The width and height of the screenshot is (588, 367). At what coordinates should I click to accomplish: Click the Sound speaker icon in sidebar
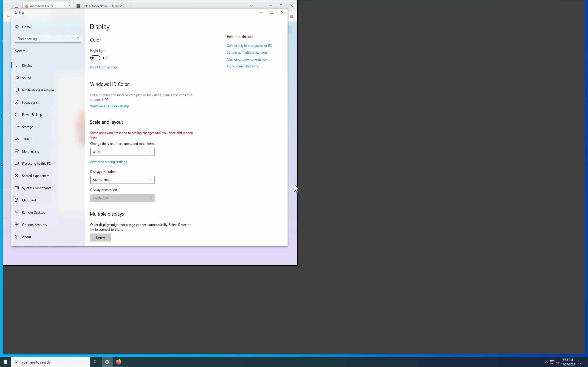coord(17,78)
